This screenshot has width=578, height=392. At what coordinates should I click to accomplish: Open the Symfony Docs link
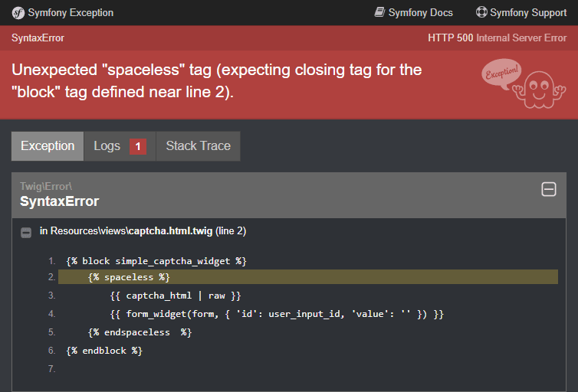414,12
